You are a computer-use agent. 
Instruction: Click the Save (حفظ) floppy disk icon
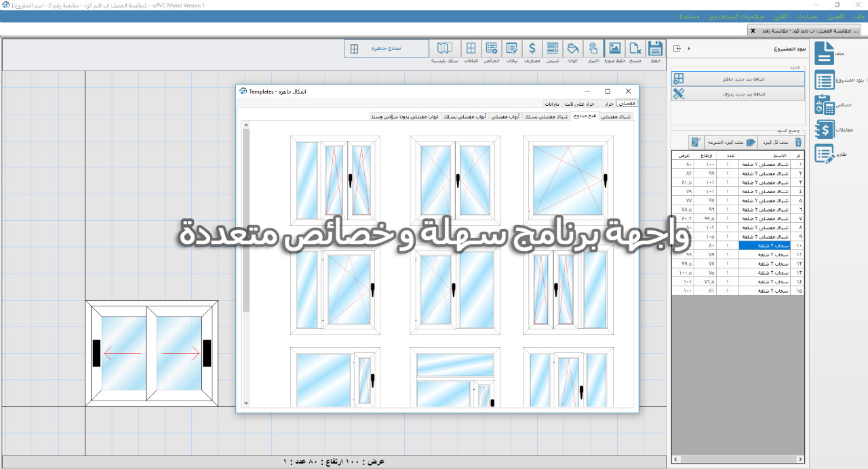(x=655, y=48)
